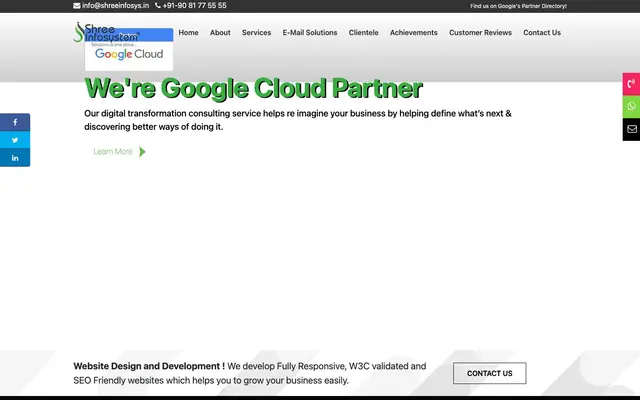640x400 pixels.
Task: Click the info@shreeinfosys.in email link
Action: (x=116, y=6)
